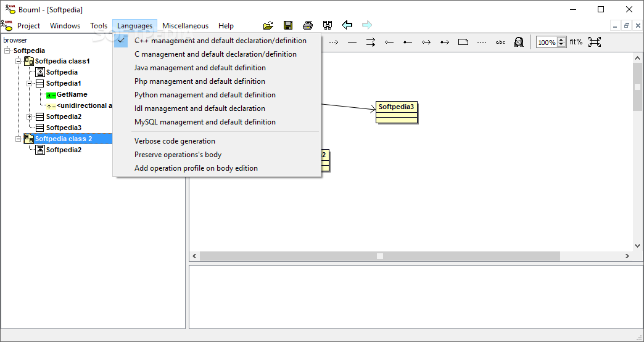Select the Softpedia2 class row in browser
The image size is (644, 342).
coord(64,117)
